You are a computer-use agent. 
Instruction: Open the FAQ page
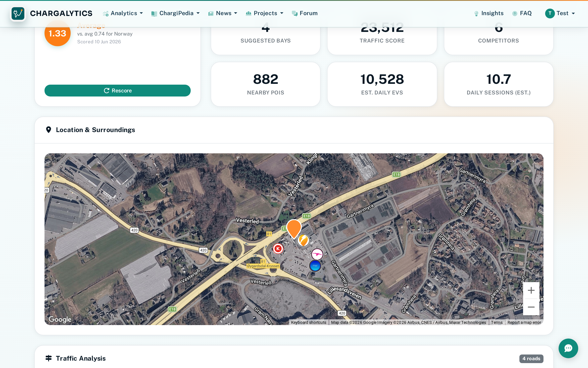click(x=522, y=13)
